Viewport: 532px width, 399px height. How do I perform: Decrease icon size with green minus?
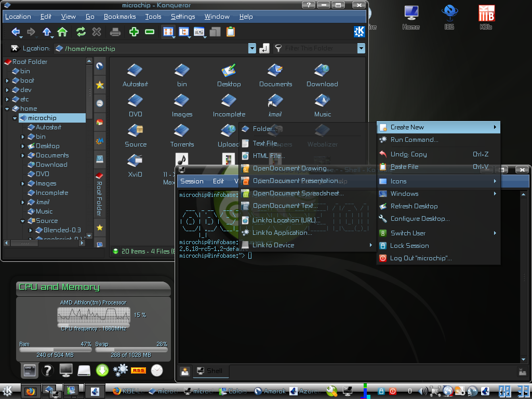point(150,32)
